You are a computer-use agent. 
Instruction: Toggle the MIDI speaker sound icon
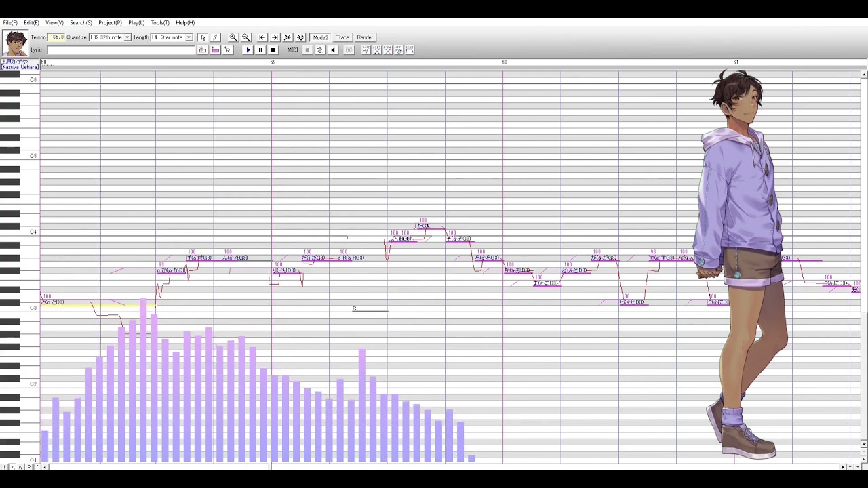coord(333,50)
